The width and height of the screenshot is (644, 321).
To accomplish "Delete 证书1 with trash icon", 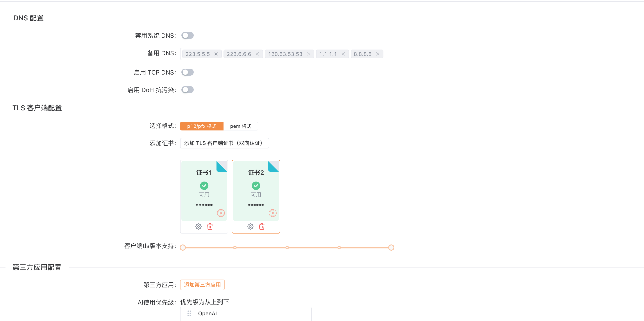I will 210,226.
